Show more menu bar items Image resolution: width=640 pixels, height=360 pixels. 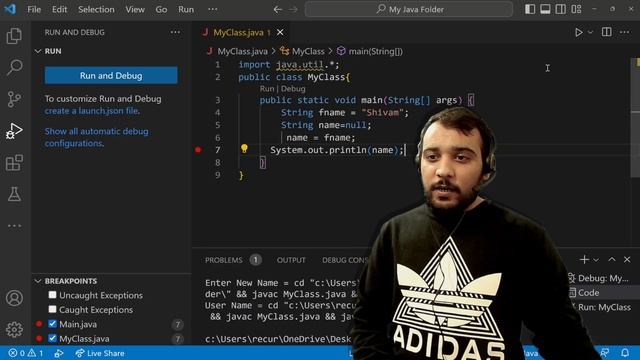click(213, 9)
